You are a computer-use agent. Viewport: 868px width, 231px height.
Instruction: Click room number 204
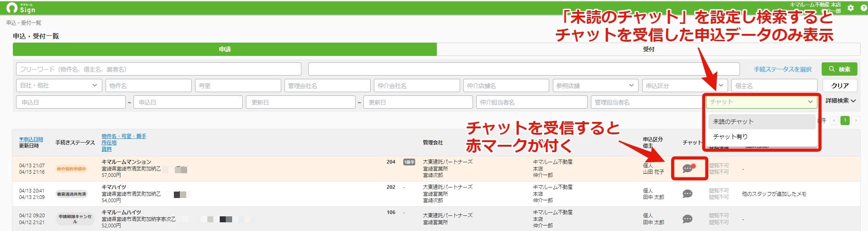coord(391,162)
